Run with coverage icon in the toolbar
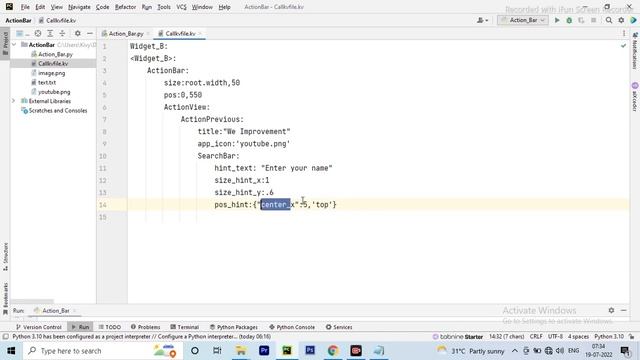 click(581, 20)
